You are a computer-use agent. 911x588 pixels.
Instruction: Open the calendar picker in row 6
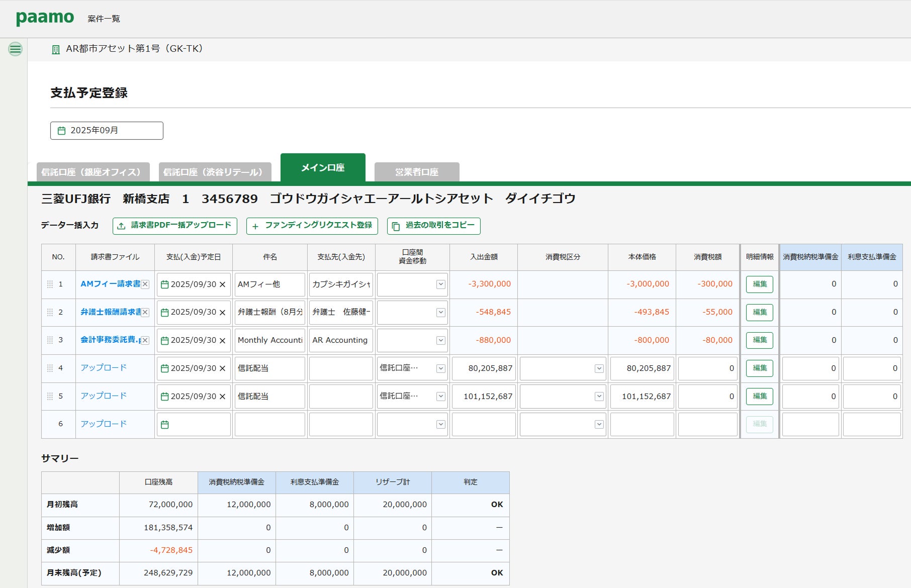click(x=164, y=425)
